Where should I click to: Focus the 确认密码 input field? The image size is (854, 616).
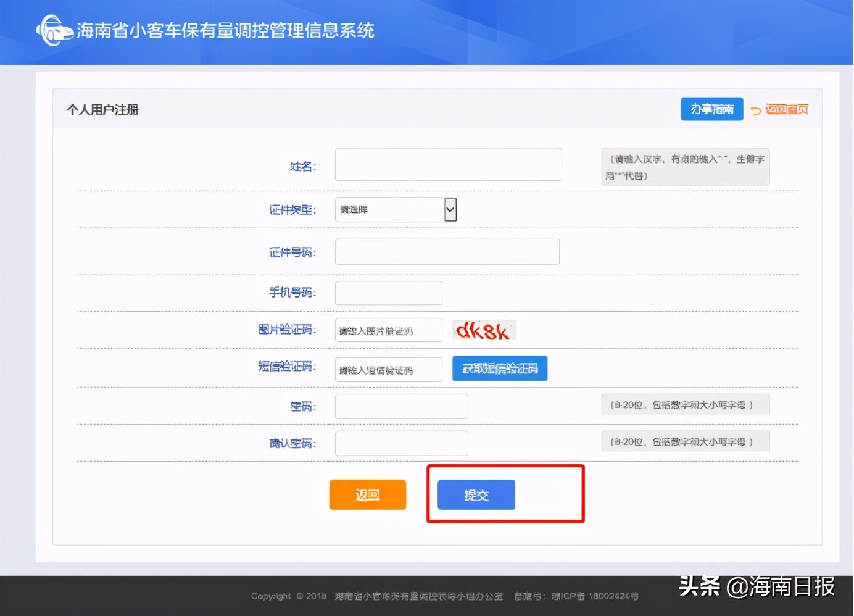pos(401,443)
